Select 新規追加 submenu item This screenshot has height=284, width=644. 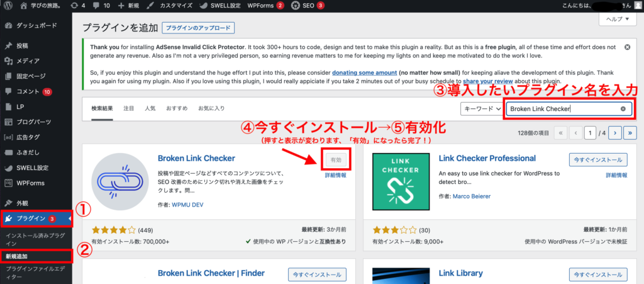16,256
